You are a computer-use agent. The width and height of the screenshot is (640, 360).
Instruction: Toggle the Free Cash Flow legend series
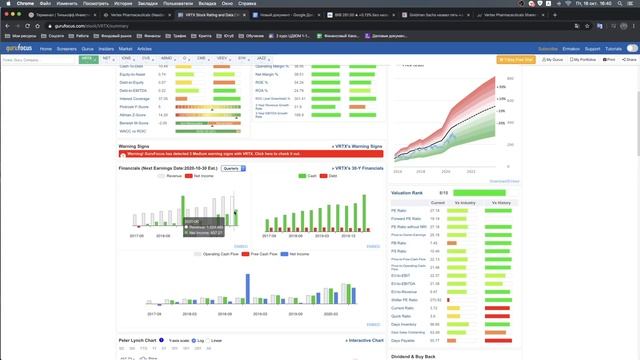260,254
